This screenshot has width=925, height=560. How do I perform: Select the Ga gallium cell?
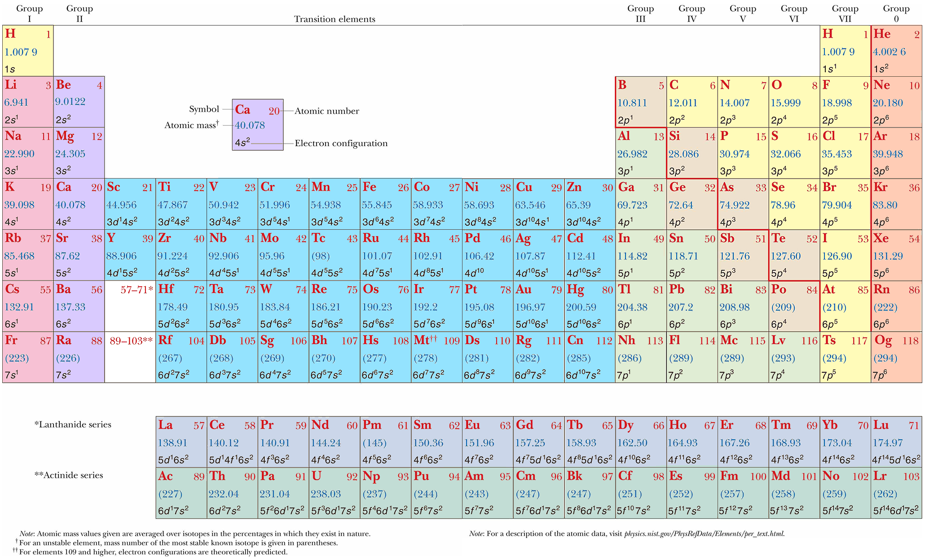[x=641, y=204]
